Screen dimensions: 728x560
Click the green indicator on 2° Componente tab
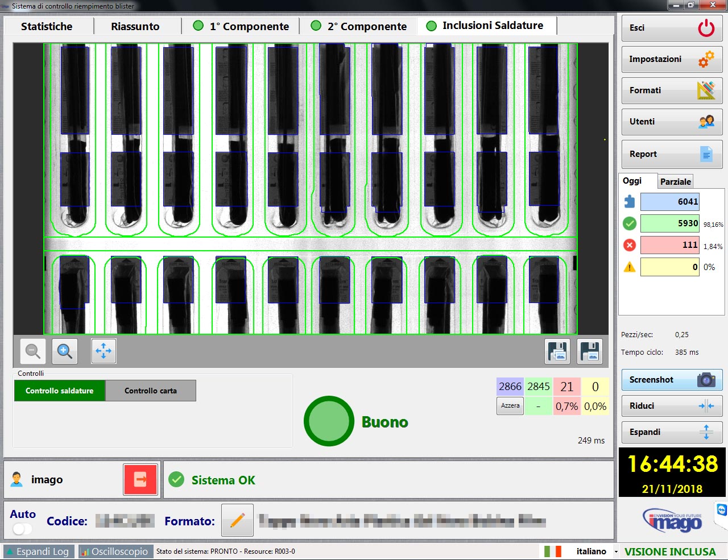316,26
